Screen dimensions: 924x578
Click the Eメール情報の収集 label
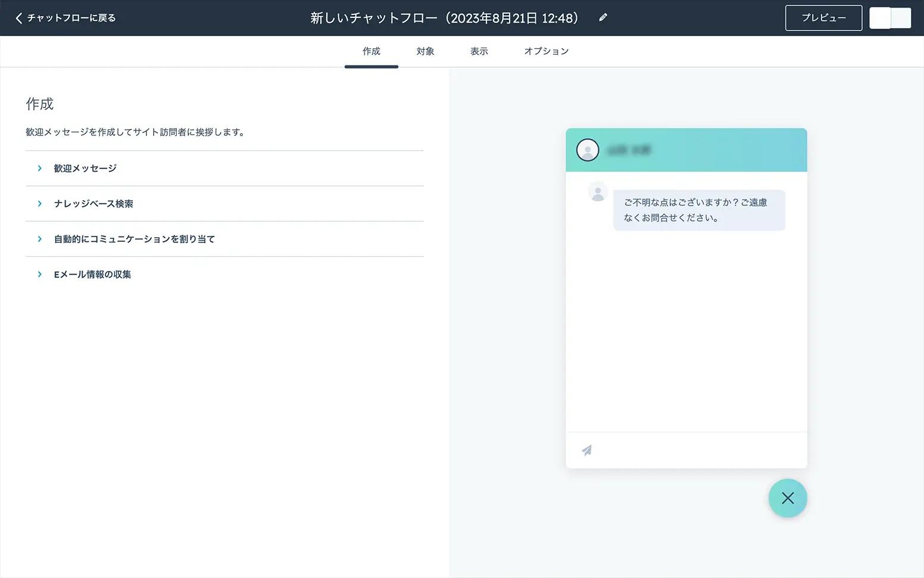tap(92, 275)
